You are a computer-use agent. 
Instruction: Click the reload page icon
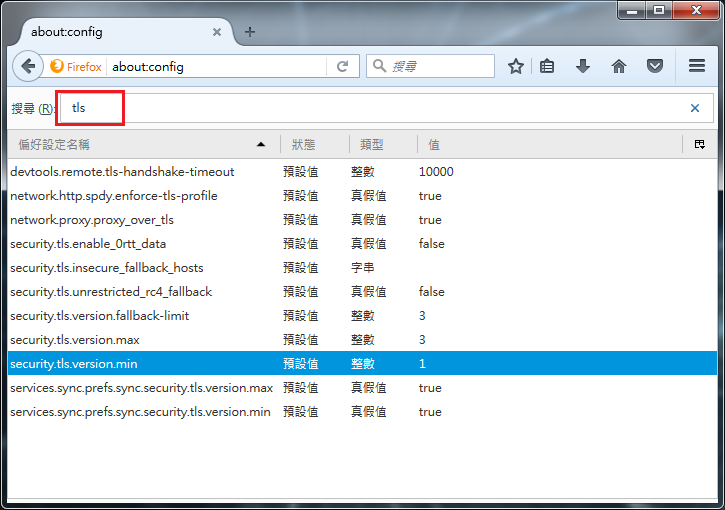(x=342, y=66)
